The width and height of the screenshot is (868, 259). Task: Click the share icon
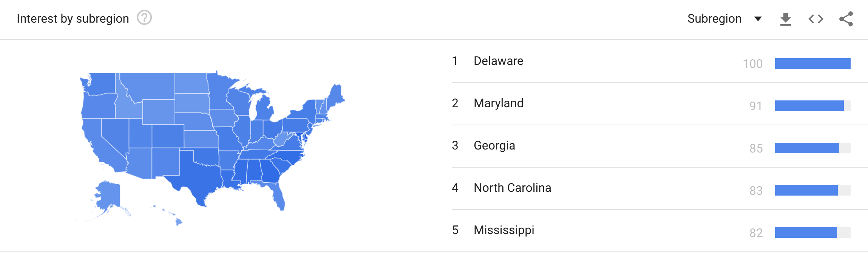coord(846,19)
